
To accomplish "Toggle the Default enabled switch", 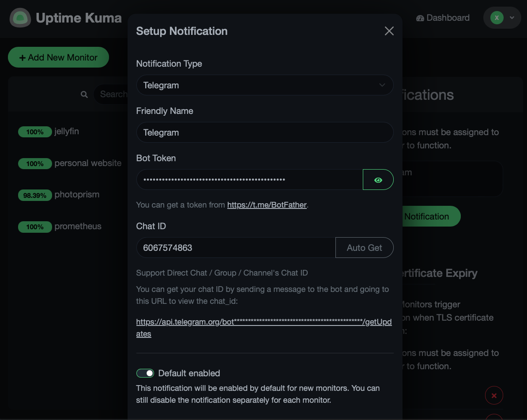I will 145,373.
